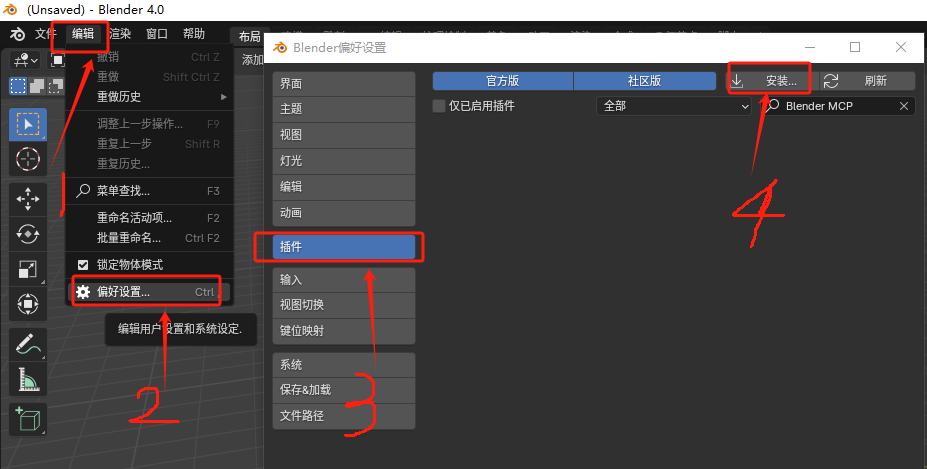Click the refresh arrows icon on 刷新

click(x=831, y=80)
